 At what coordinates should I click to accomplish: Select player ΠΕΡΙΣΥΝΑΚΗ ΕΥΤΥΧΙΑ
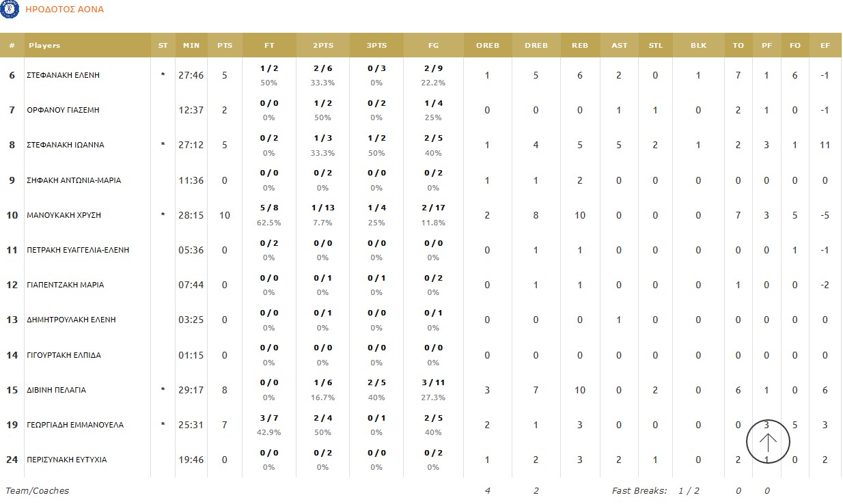click(66, 460)
